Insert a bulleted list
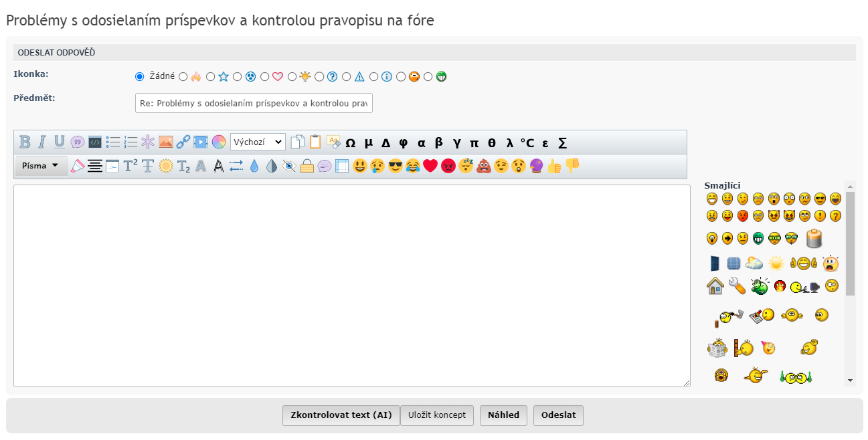This screenshot has width=868, height=440. click(x=112, y=142)
